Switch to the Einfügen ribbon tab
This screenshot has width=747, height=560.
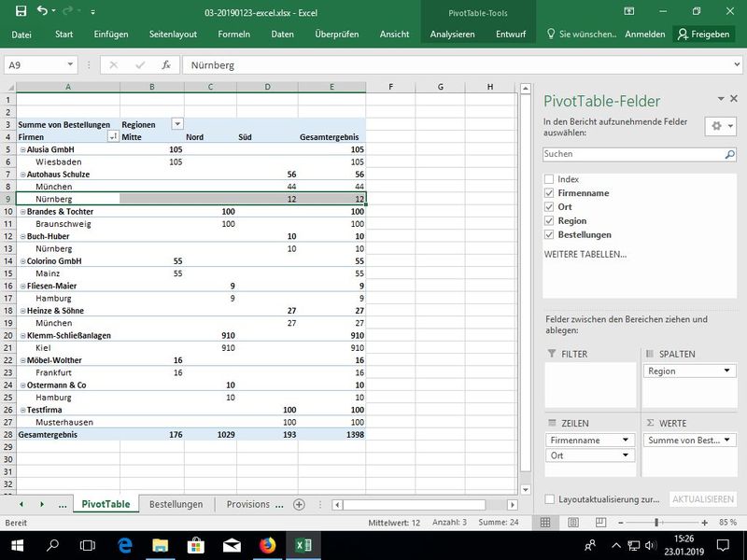pos(111,35)
